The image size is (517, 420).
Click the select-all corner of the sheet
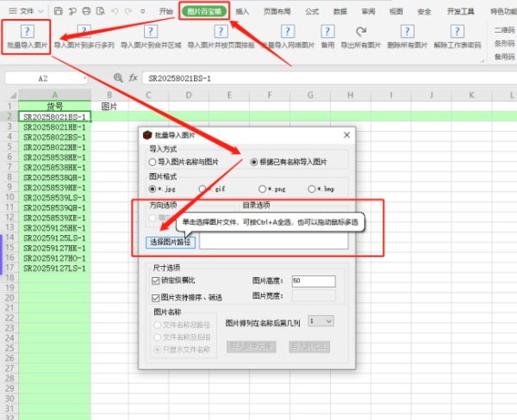(x=13, y=96)
